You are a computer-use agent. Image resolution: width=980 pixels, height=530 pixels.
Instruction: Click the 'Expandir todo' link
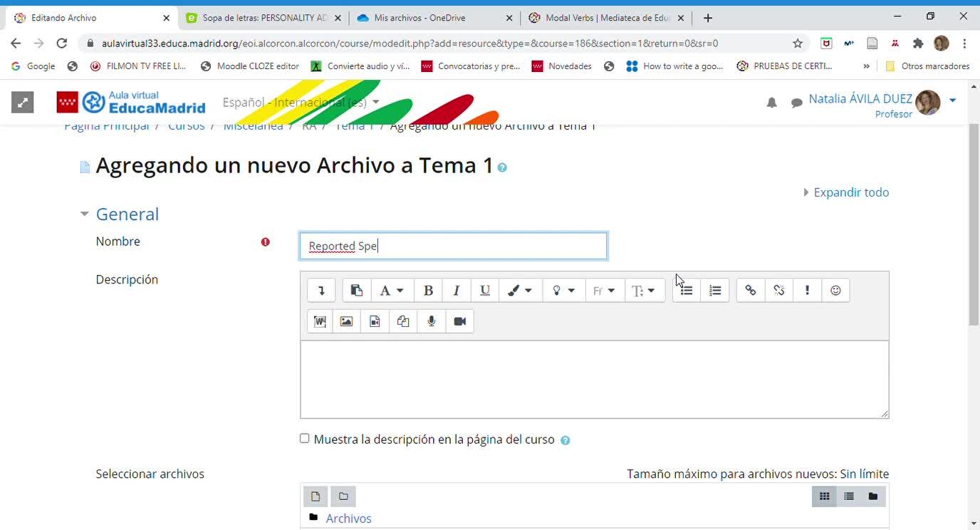pyautogui.click(x=850, y=192)
